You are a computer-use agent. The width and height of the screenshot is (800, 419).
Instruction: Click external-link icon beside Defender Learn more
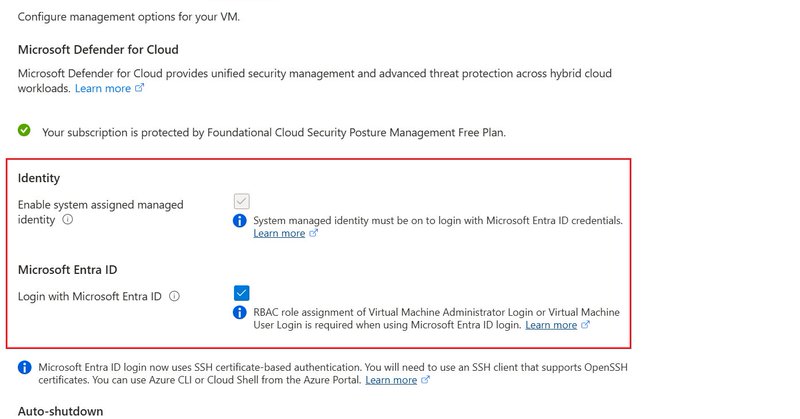click(x=139, y=88)
